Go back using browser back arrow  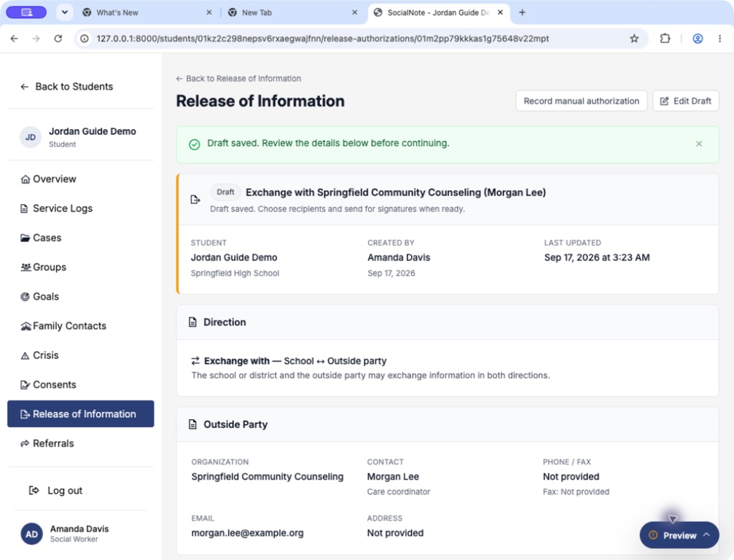(x=14, y=39)
